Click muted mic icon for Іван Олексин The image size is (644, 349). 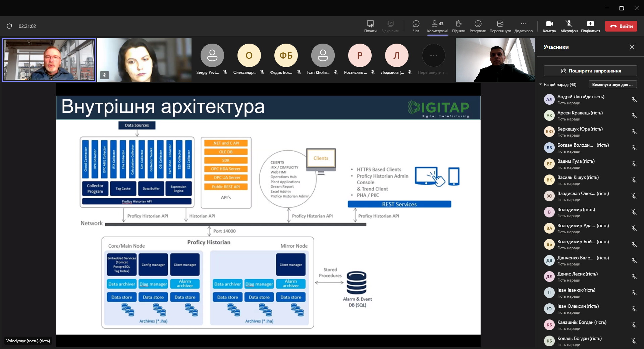(634, 309)
